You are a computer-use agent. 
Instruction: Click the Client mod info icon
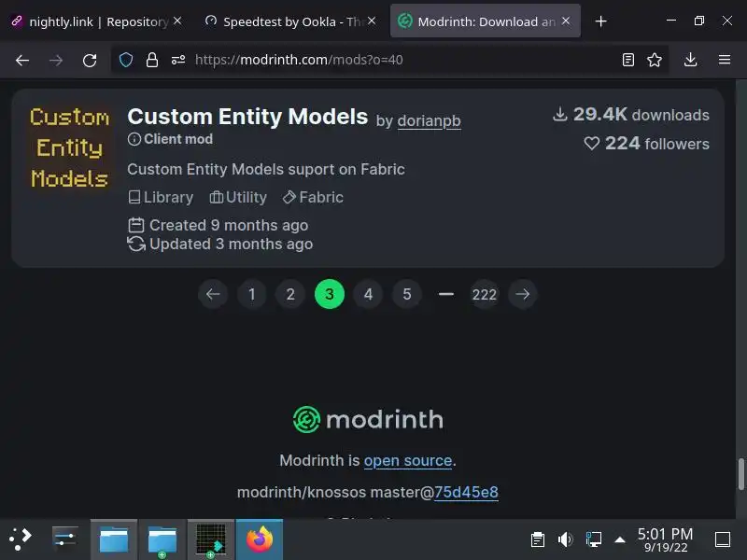pos(134,139)
